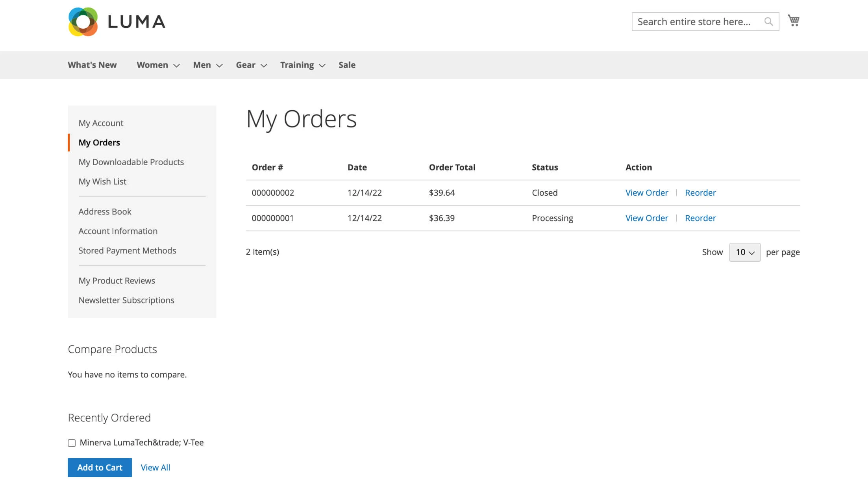Open Newsletter Subscriptions
Screen dimensions: 868x490
point(126,300)
